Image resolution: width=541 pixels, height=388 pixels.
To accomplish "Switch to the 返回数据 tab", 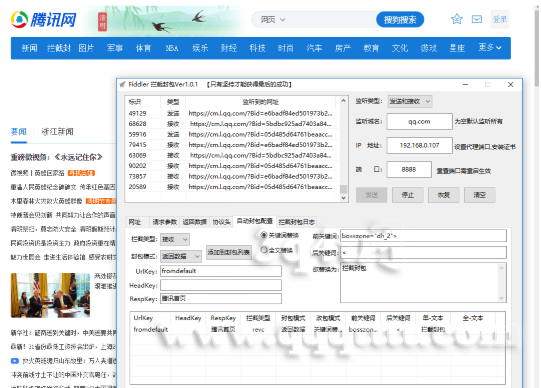I will click(195, 222).
